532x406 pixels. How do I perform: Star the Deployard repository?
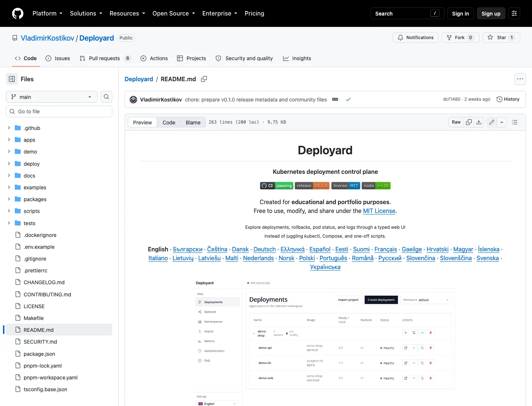pos(501,38)
